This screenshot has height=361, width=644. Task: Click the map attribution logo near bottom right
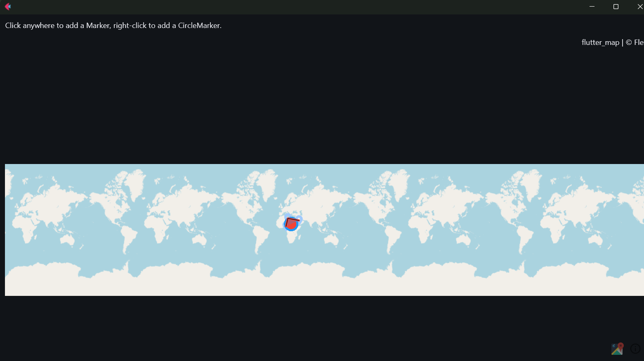tap(616, 348)
